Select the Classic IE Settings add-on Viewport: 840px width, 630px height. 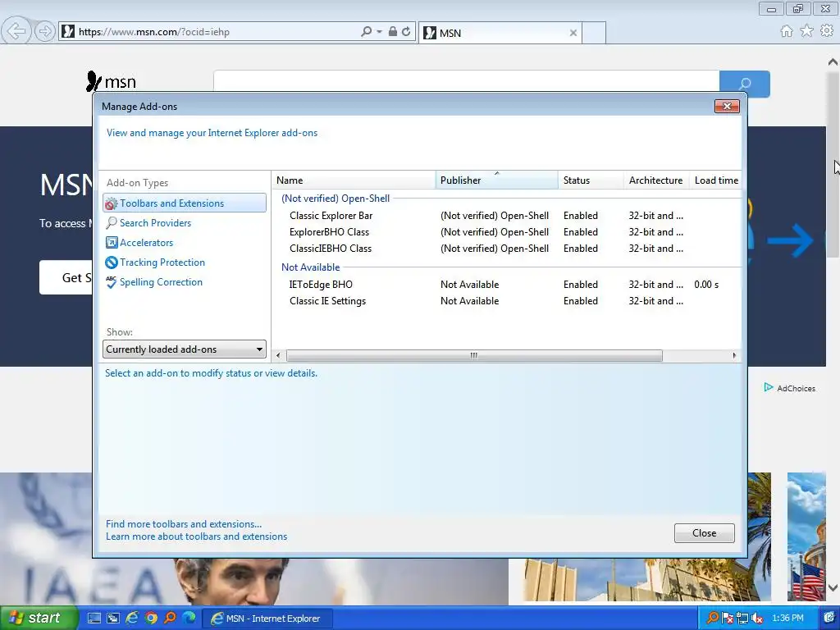tap(327, 301)
